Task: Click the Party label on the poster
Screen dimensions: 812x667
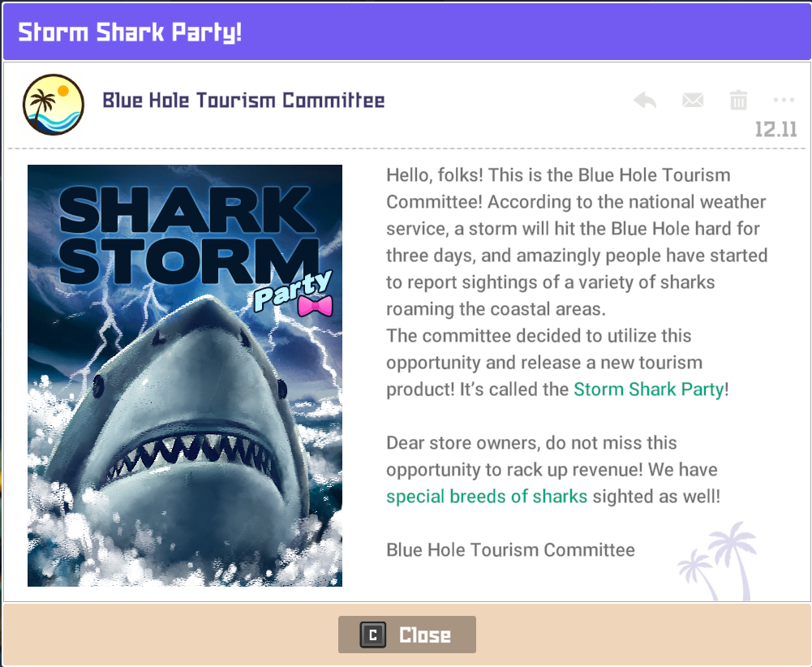Action: (293, 290)
